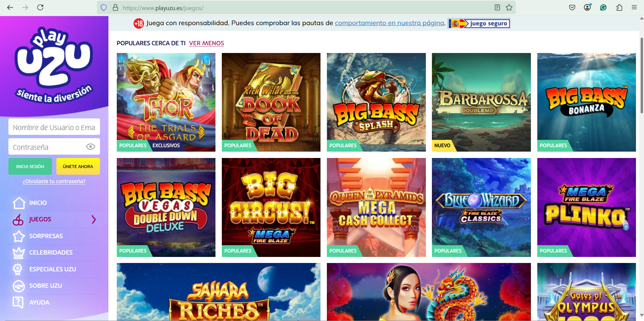Open Big Circus Mega Fire Blaze game
The width and height of the screenshot is (644, 321).
(x=271, y=207)
